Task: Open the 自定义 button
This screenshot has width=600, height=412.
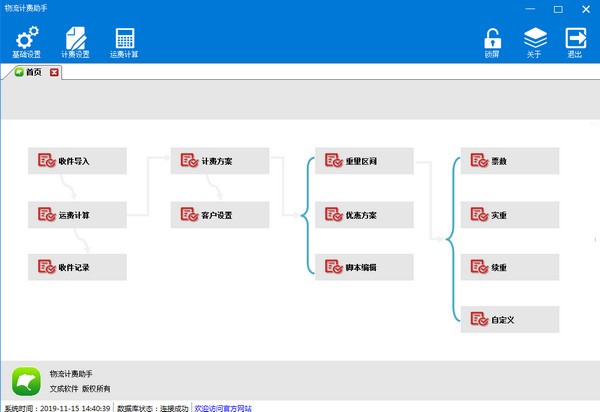Action: tap(510, 320)
